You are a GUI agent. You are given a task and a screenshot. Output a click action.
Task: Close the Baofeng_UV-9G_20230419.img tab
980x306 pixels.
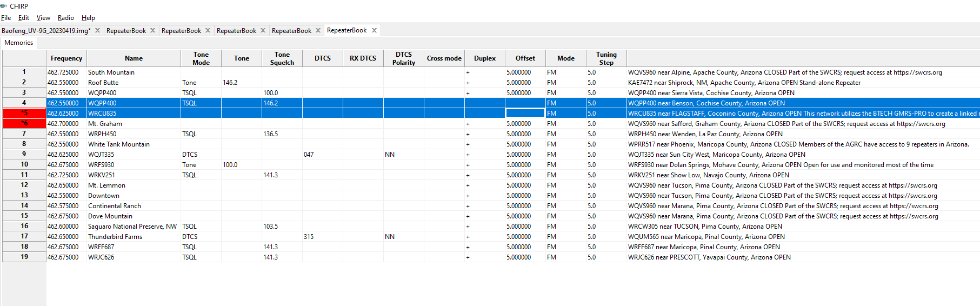point(98,30)
